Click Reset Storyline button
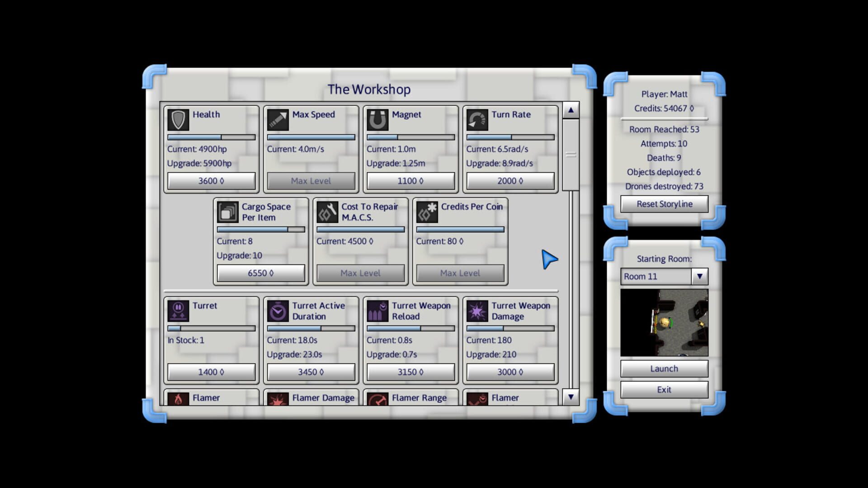The image size is (868, 488). (664, 204)
